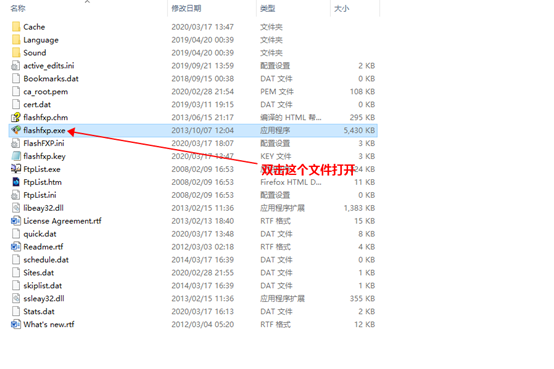Screen dimensions: 554x369
Task: Select the Sound folder icon
Action: point(16,53)
